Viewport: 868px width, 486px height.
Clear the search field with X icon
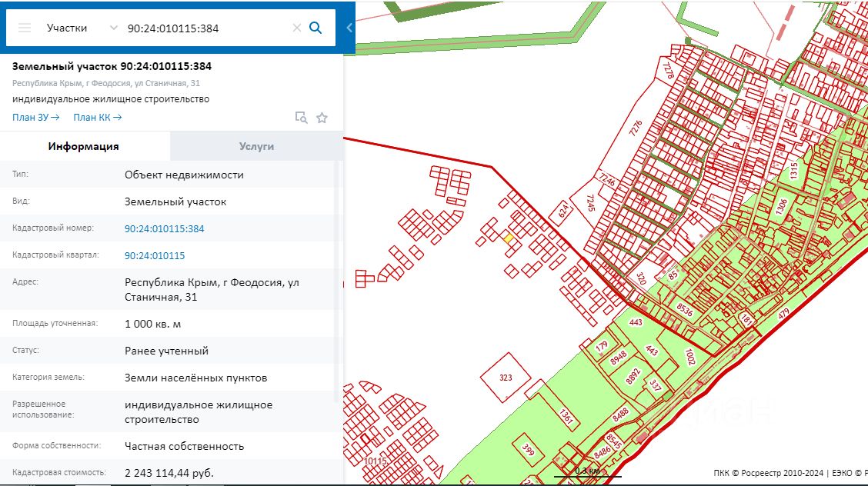tap(297, 28)
